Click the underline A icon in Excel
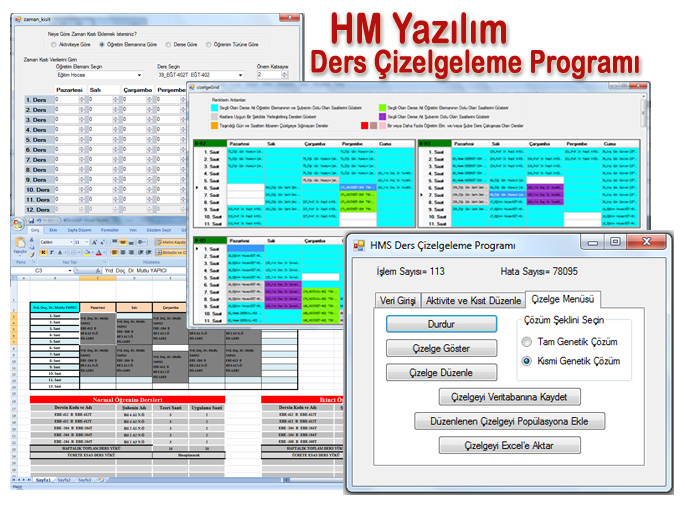Viewport: 685px width, 506px height. click(60, 252)
